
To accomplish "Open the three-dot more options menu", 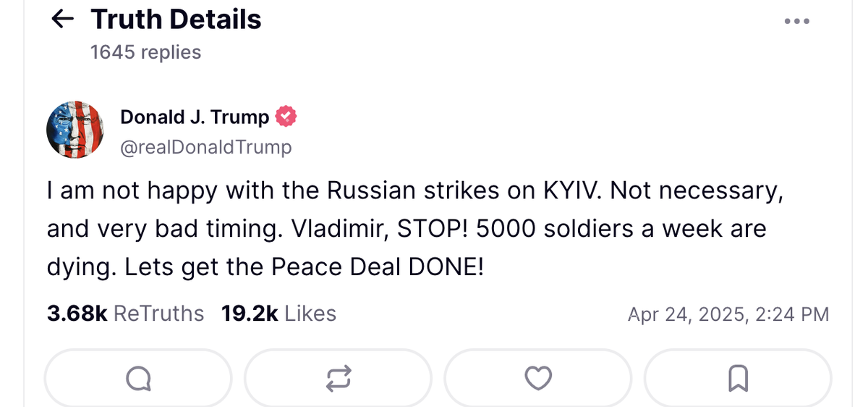I will click(x=796, y=21).
